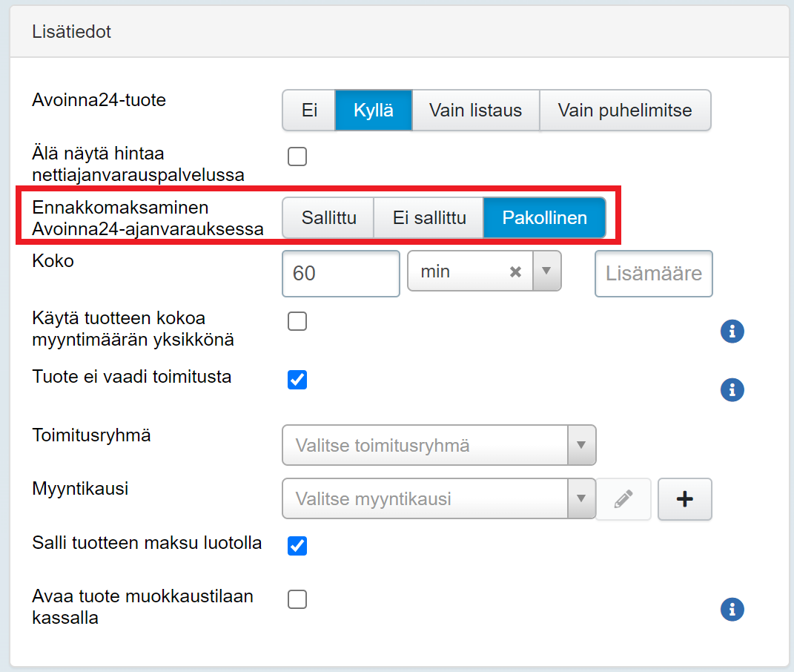Clear the 'min' unit selection with x

[515, 272]
